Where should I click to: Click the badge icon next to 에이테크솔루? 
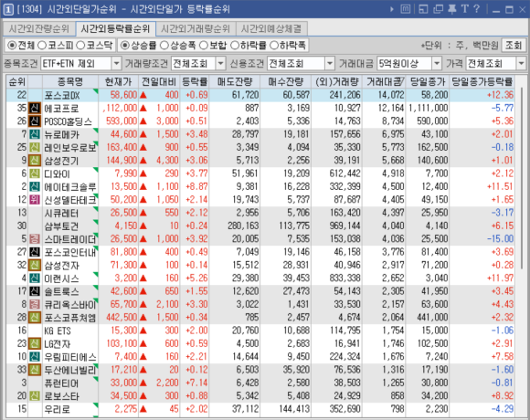click(x=35, y=186)
